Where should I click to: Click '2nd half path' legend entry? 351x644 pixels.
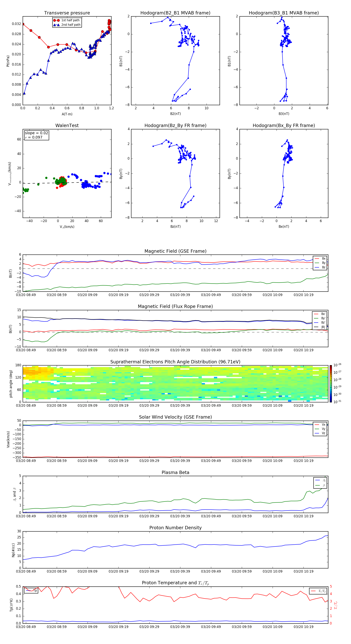[67, 25]
